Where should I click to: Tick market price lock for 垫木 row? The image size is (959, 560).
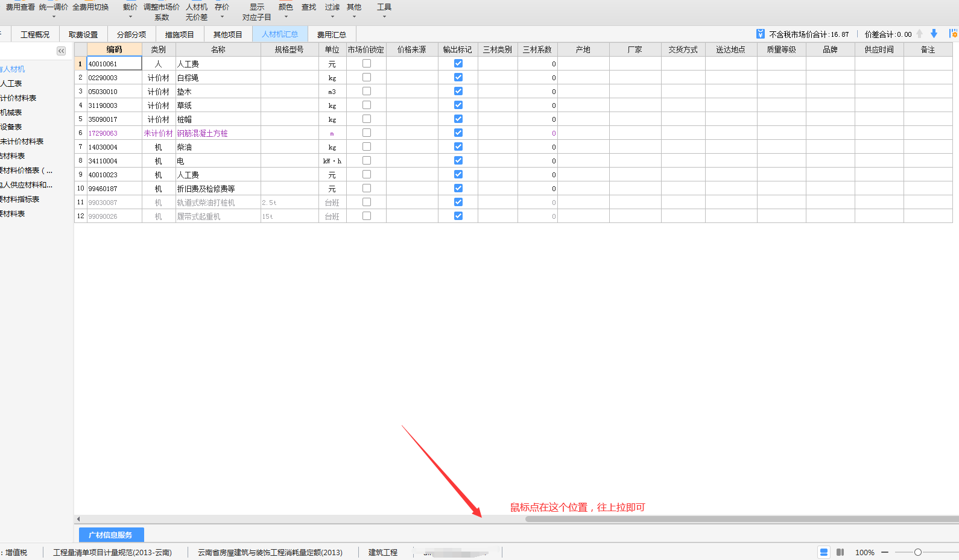366,91
